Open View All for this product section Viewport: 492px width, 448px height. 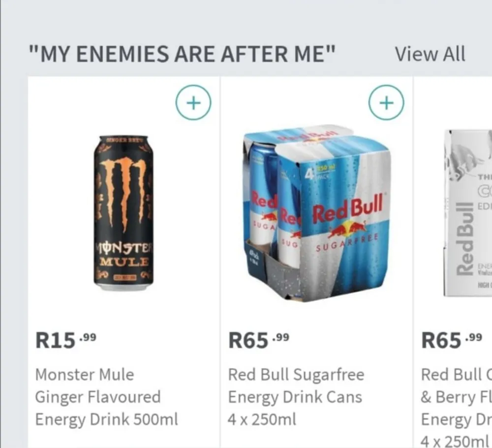point(430,54)
